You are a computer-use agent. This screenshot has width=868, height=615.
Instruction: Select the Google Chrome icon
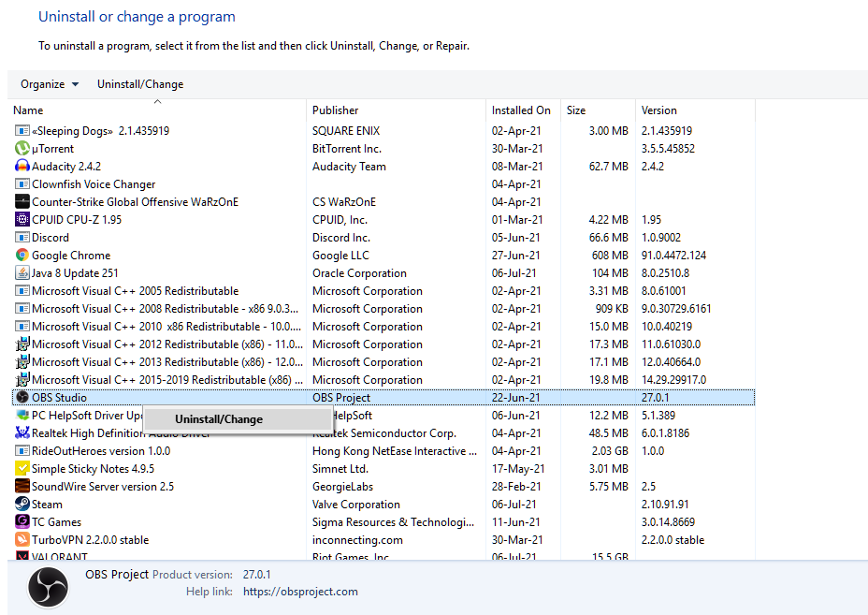pos(22,255)
